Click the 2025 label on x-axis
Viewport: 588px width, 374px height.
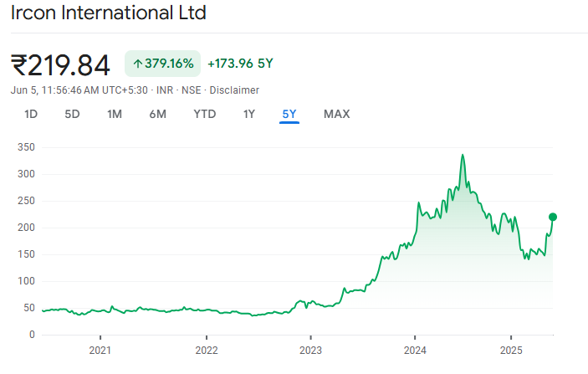[x=511, y=349]
